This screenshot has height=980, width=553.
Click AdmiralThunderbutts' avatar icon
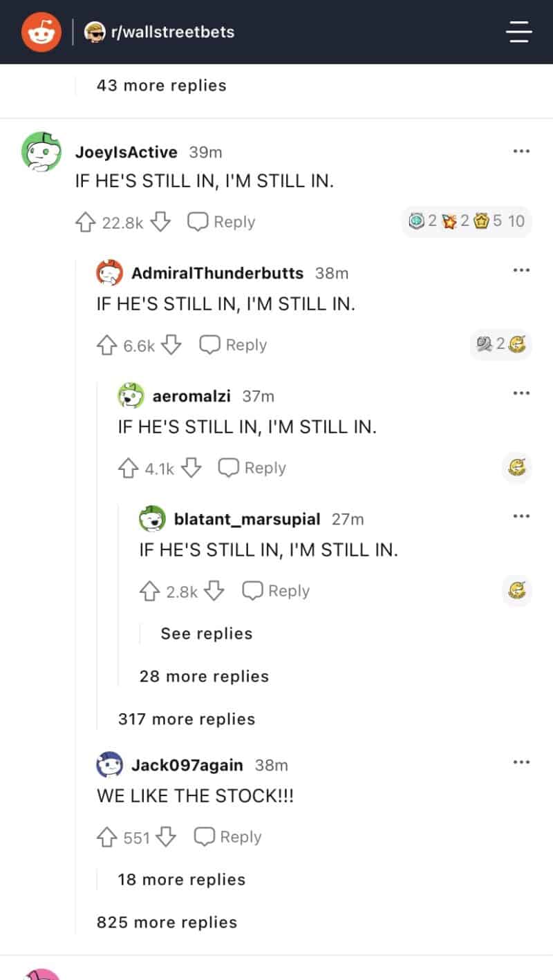pos(109,273)
